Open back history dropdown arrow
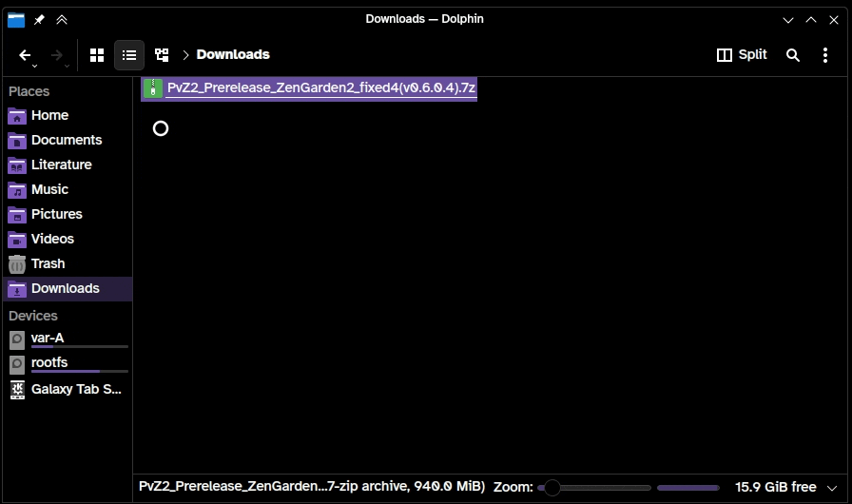This screenshot has height=504, width=852. [35, 67]
